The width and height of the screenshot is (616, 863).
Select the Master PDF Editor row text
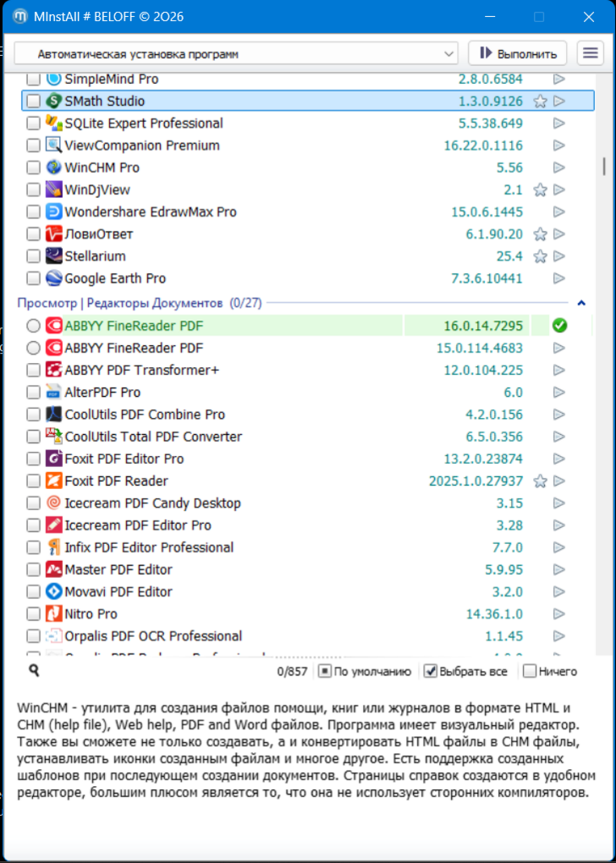click(118, 569)
